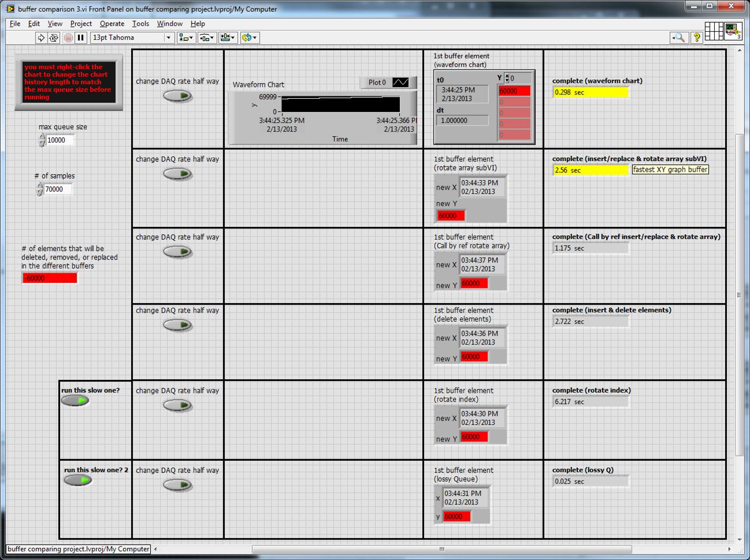Click the horizontal scrollbar right arrow
The image size is (750, 560).
[x=729, y=549]
